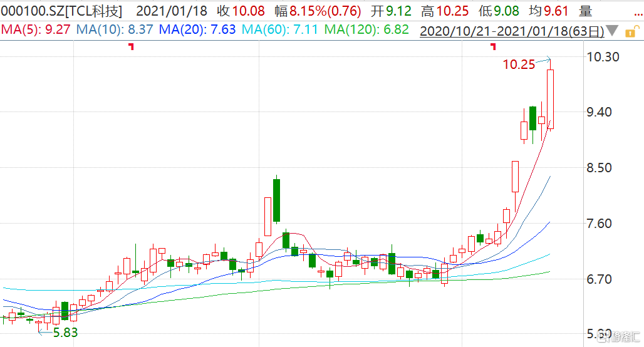The image size is (644, 347).
Task: Click the latest tall red candlestick
Action: tap(551, 100)
